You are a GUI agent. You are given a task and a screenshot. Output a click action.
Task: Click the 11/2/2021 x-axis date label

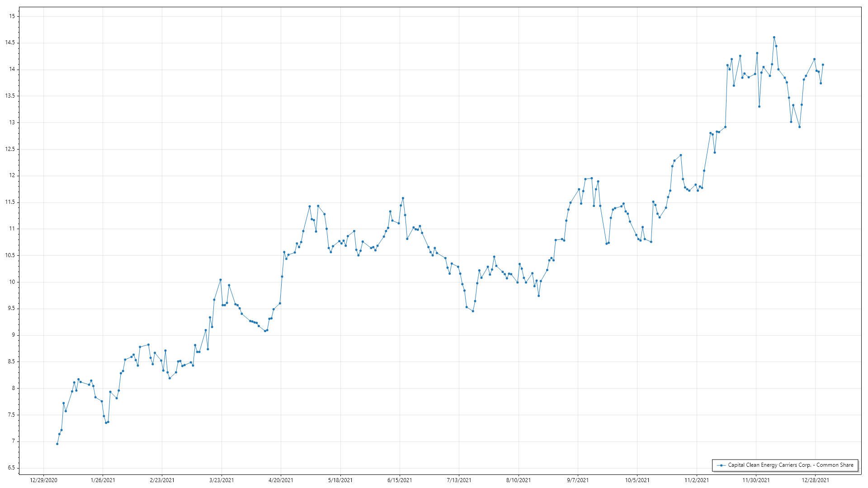(697, 480)
